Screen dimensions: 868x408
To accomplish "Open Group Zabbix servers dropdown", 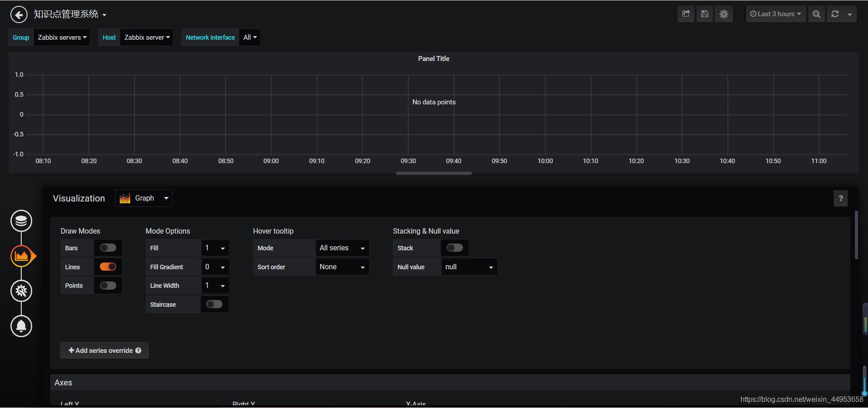I will [62, 38].
